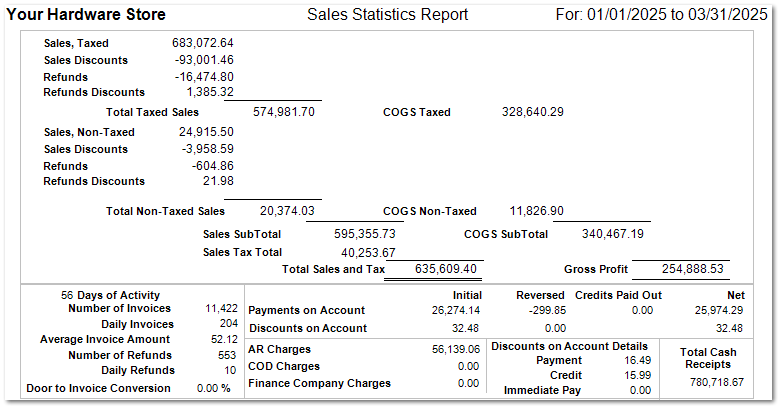Image resolution: width=781 pixels, height=409 pixels.
Task: Select Average Invoice Amount value 52.12
Action: pyautogui.click(x=225, y=339)
